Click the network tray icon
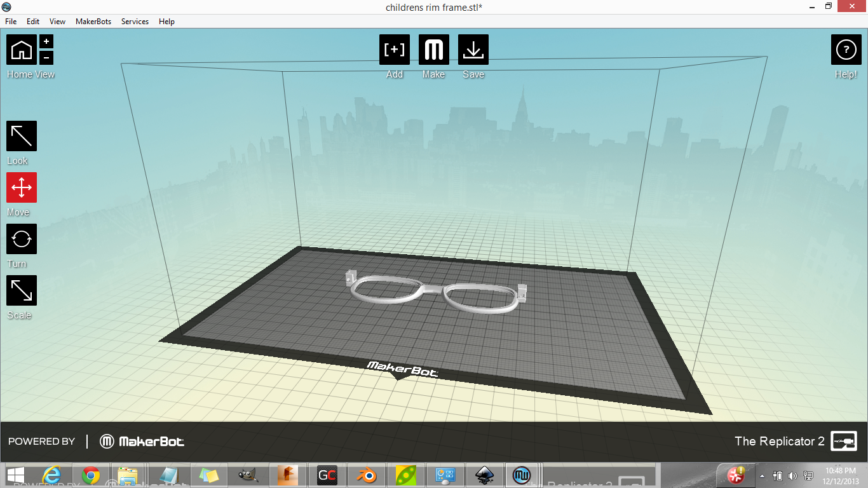Image resolution: width=868 pixels, height=488 pixels. point(808,476)
